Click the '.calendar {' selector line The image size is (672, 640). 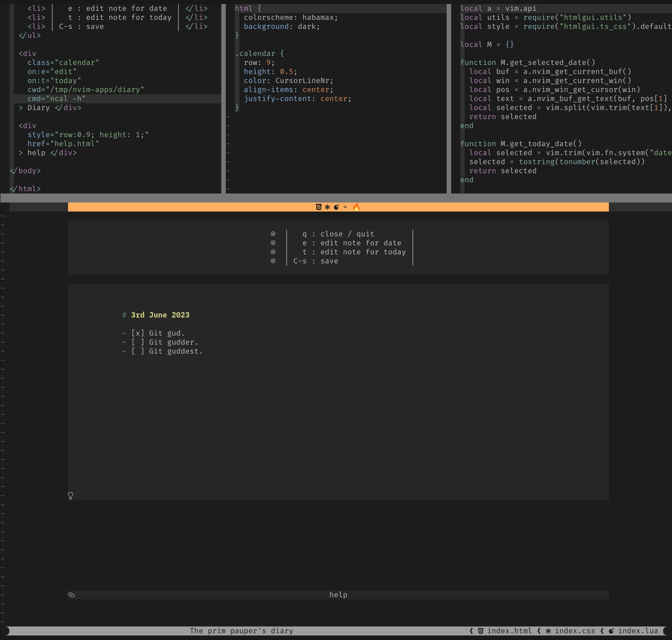pos(260,54)
